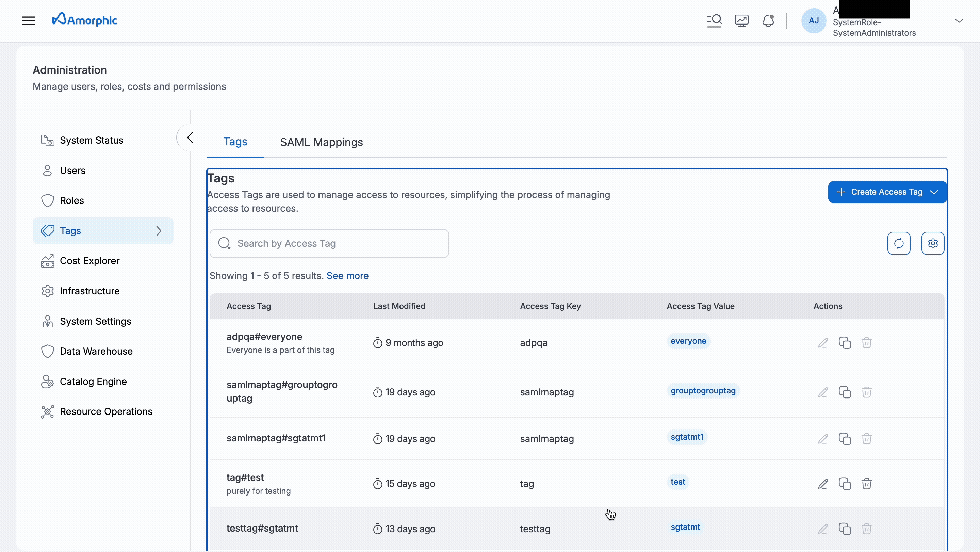Open the Data Warehouse section

pyautogui.click(x=96, y=351)
